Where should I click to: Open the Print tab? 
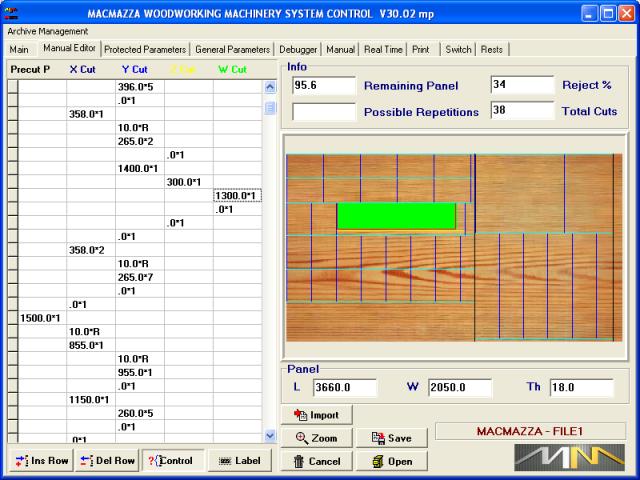point(421,49)
